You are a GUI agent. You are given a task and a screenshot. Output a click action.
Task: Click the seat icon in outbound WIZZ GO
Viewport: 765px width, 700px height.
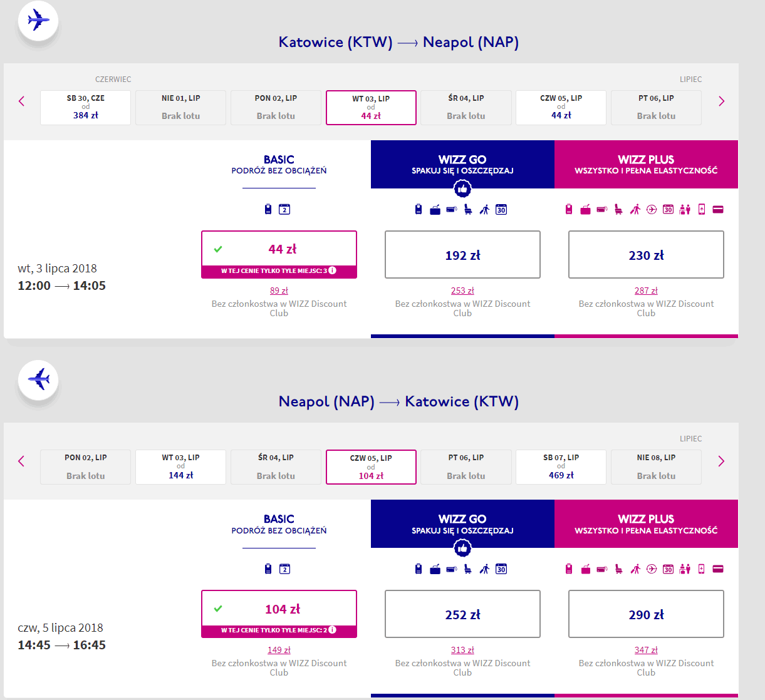tap(468, 210)
